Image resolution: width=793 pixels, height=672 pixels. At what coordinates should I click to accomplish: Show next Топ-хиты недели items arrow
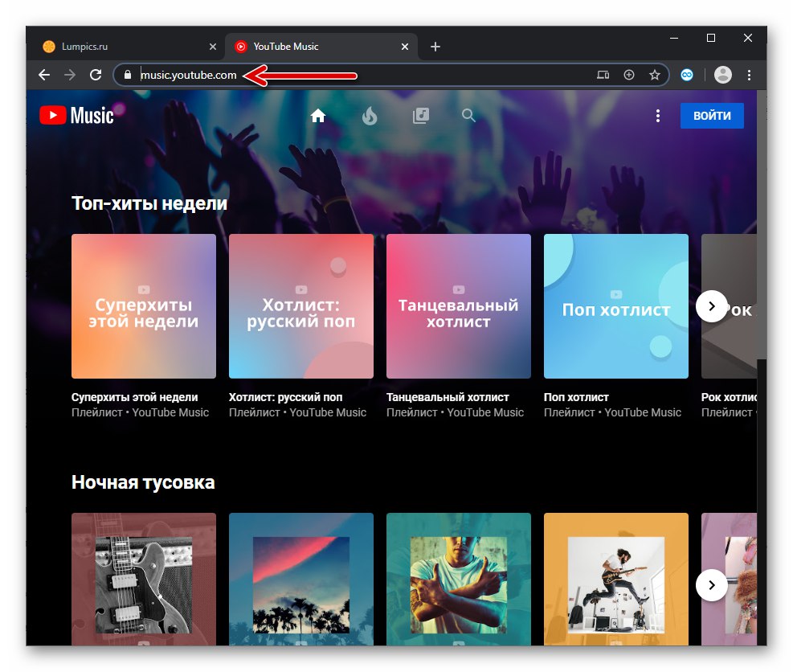712,306
